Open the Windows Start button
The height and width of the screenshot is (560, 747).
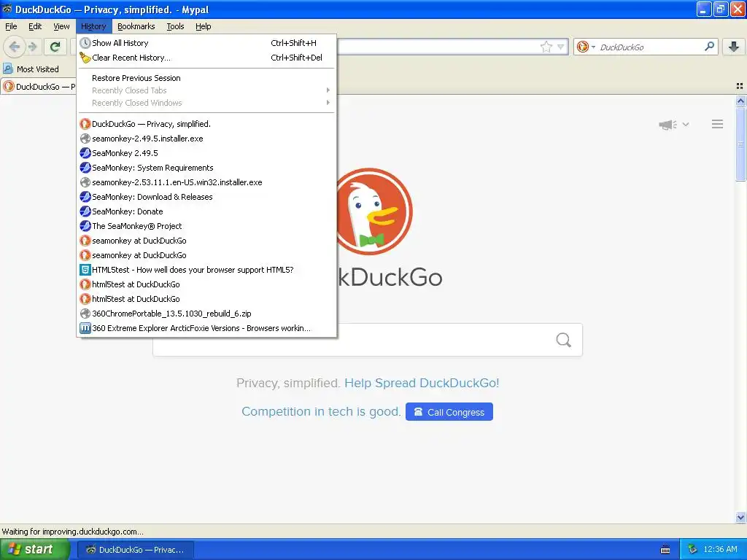coord(35,550)
